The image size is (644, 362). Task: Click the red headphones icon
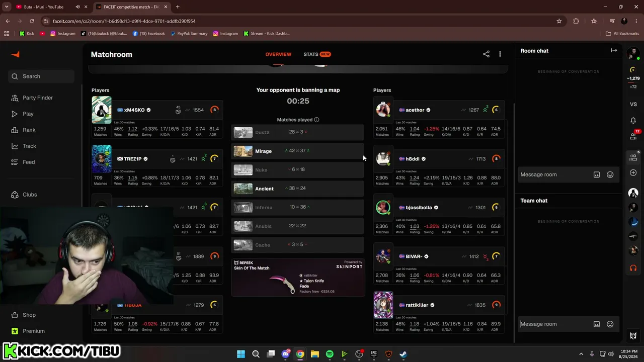[x=633, y=268]
